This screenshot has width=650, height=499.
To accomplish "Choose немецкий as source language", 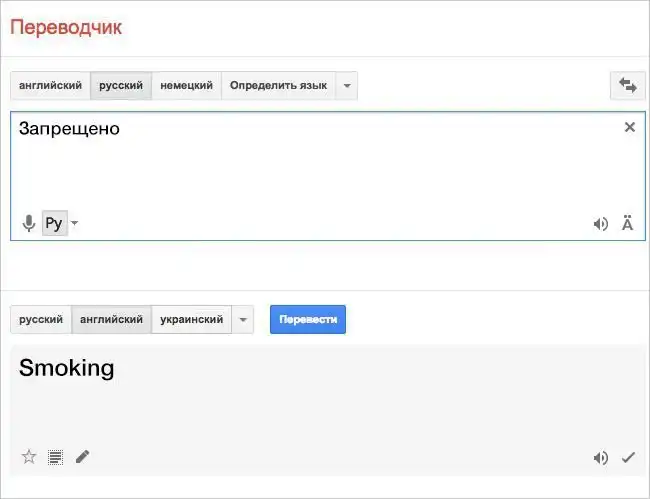I will click(x=186, y=86).
